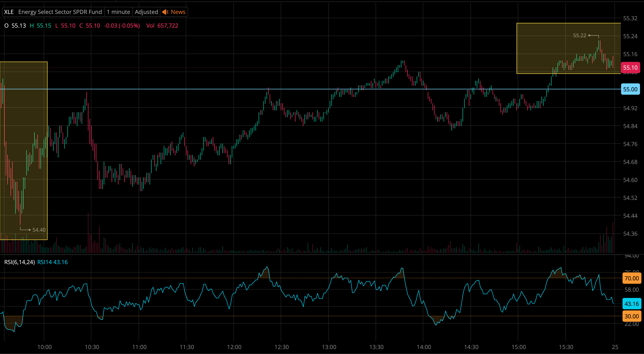Open the 1 minute interval selector
The image size is (644, 354).
118,12
